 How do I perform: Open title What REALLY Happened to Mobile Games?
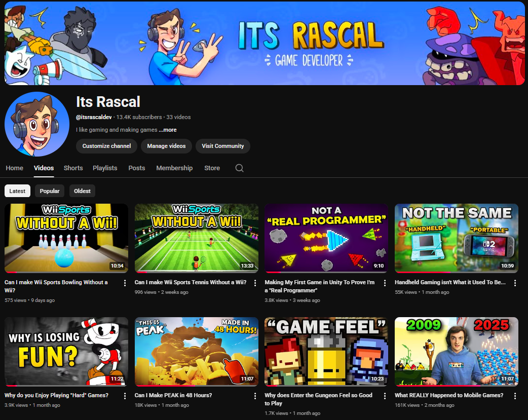449,395
